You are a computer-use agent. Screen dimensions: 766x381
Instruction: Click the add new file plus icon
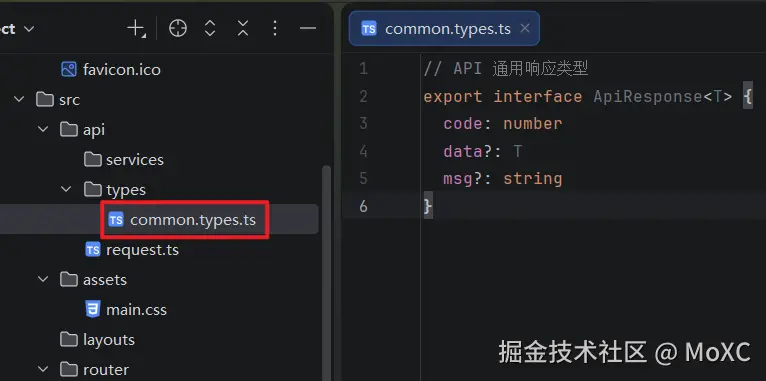(x=136, y=29)
